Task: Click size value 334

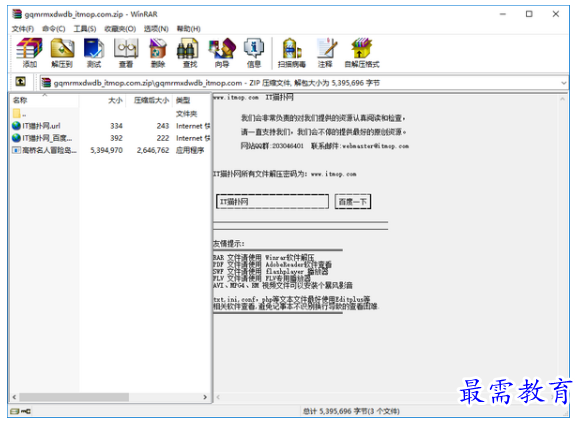Action: click(116, 126)
